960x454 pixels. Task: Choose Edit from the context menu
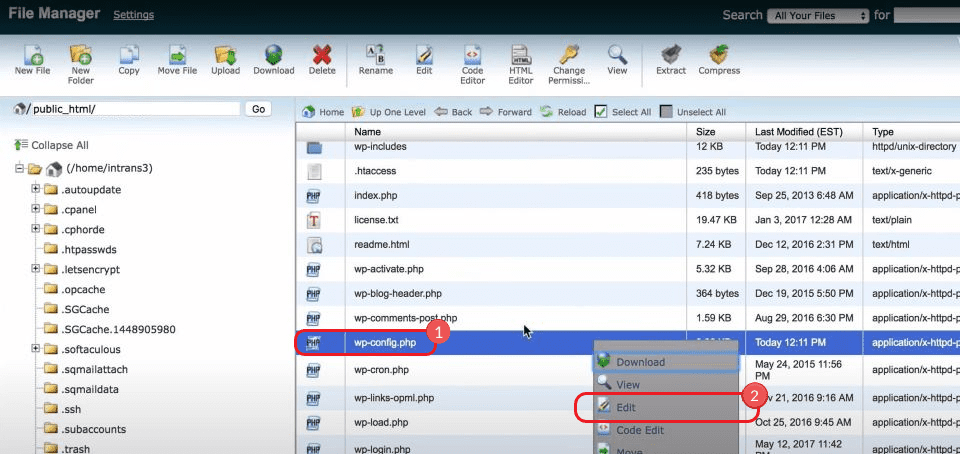click(626, 407)
